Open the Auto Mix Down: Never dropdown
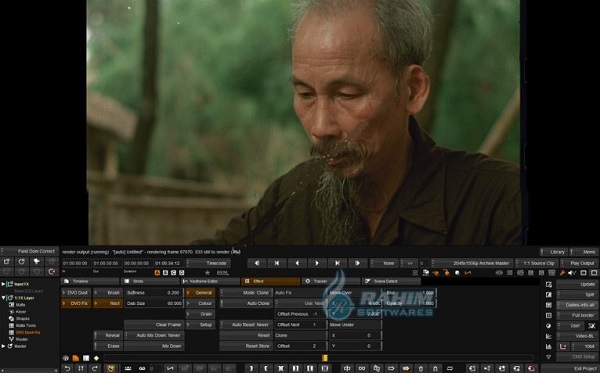600x373 pixels. click(154, 335)
